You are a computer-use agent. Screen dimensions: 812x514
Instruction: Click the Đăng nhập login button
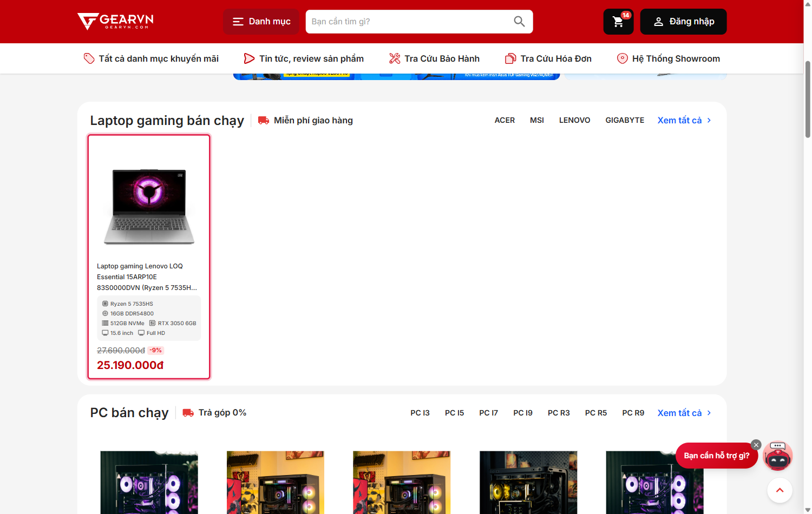point(683,22)
